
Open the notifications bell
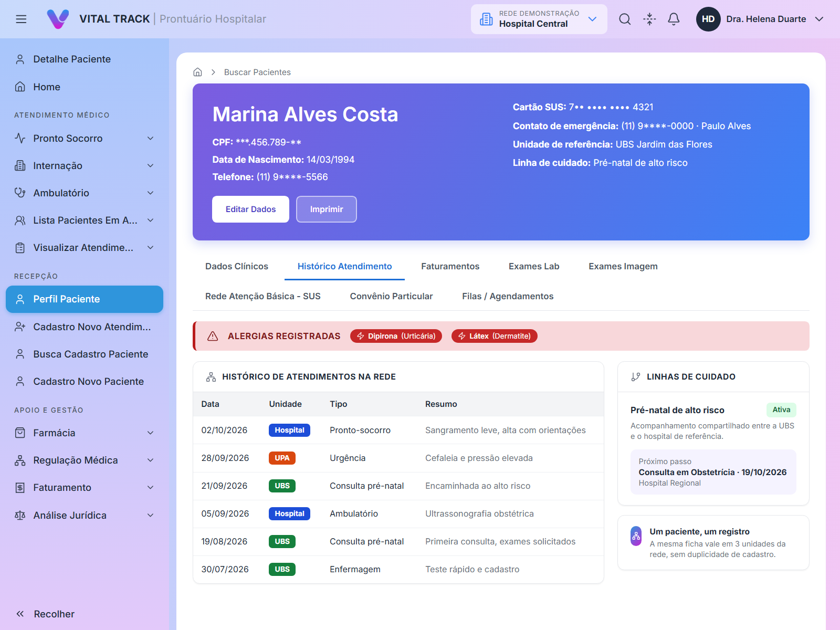[x=674, y=19]
